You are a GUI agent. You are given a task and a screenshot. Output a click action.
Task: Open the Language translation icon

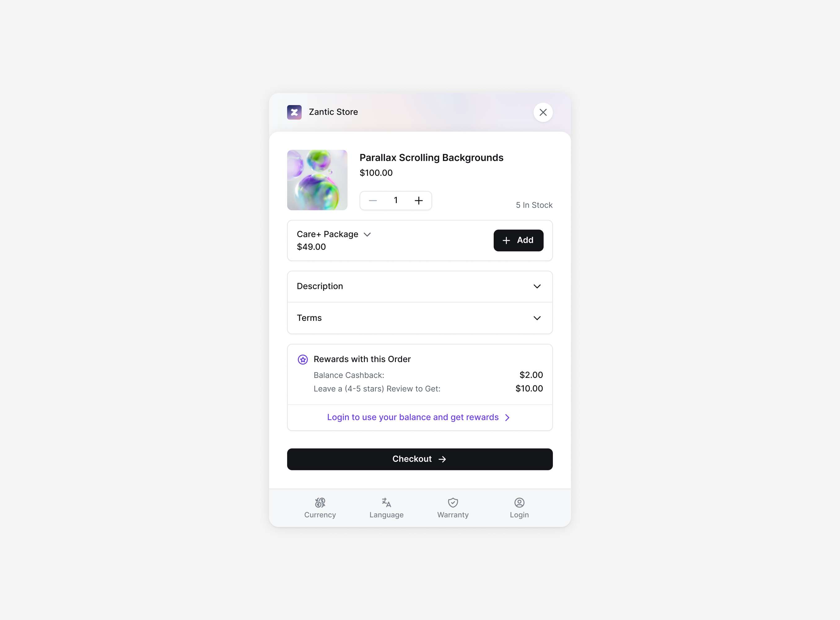[x=386, y=502]
